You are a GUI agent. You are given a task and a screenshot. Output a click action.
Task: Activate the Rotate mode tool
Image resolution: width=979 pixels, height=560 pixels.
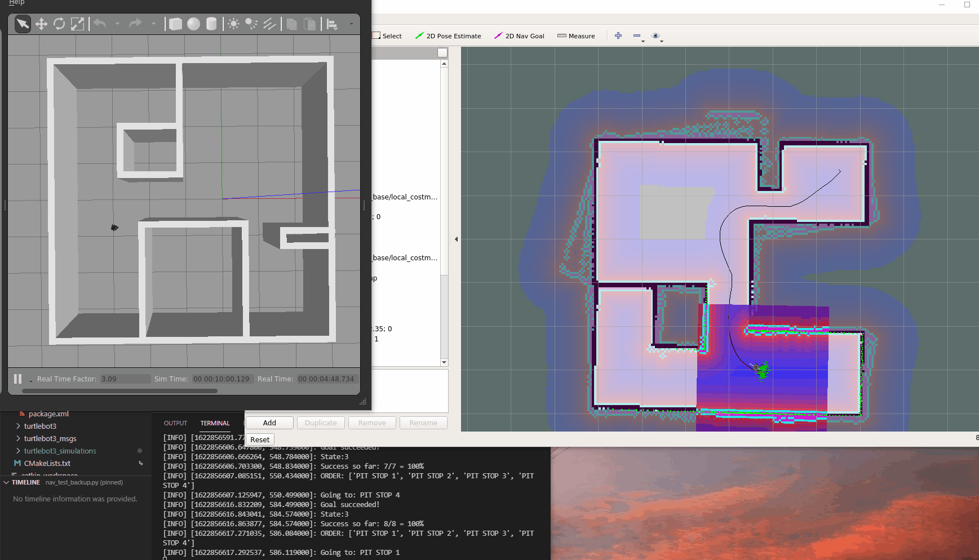coord(59,24)
